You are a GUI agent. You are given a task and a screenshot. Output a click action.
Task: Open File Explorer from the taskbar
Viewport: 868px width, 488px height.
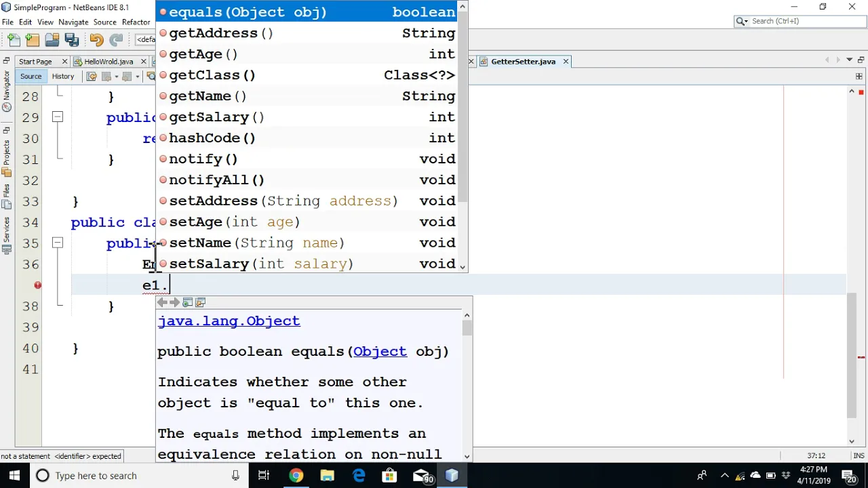[327, 476]
